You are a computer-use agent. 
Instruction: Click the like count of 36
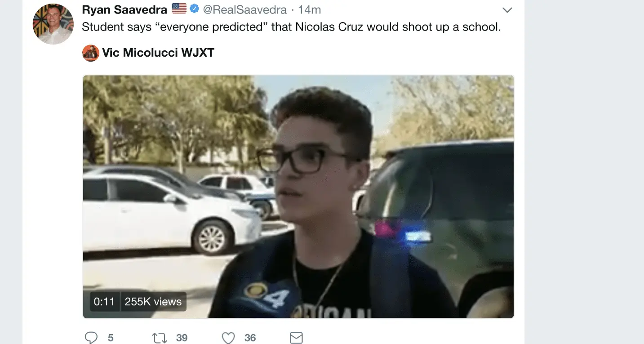[250, 338]
